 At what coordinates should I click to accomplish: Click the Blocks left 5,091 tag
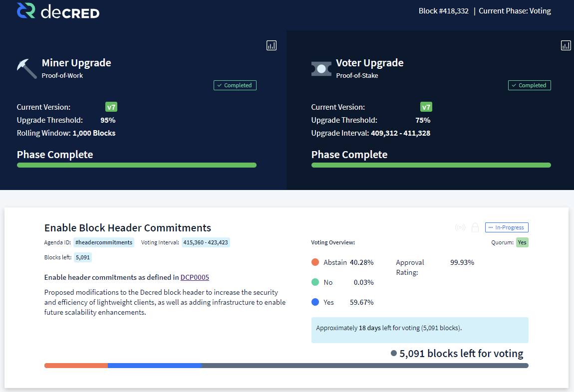pyautogui.click(x=83, y=257)
